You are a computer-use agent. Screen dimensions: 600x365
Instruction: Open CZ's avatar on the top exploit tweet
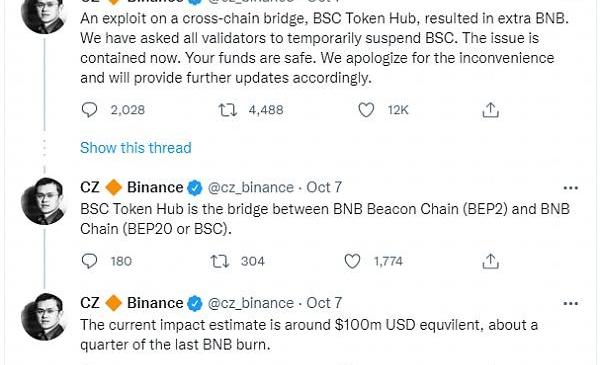tap(44, 15)
